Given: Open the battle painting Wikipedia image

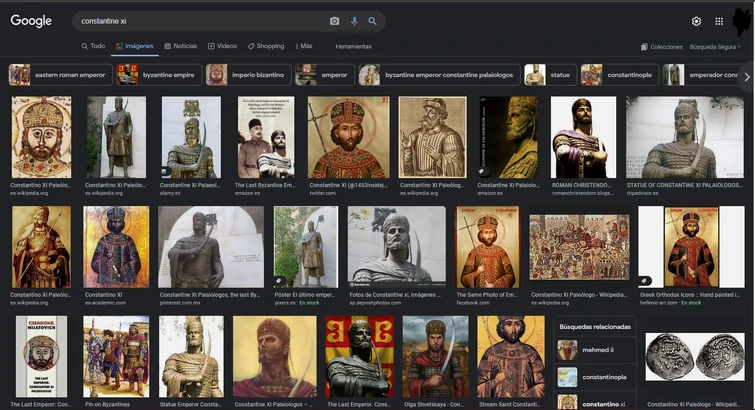Looking at the screenshot, I should coord(579,247).
